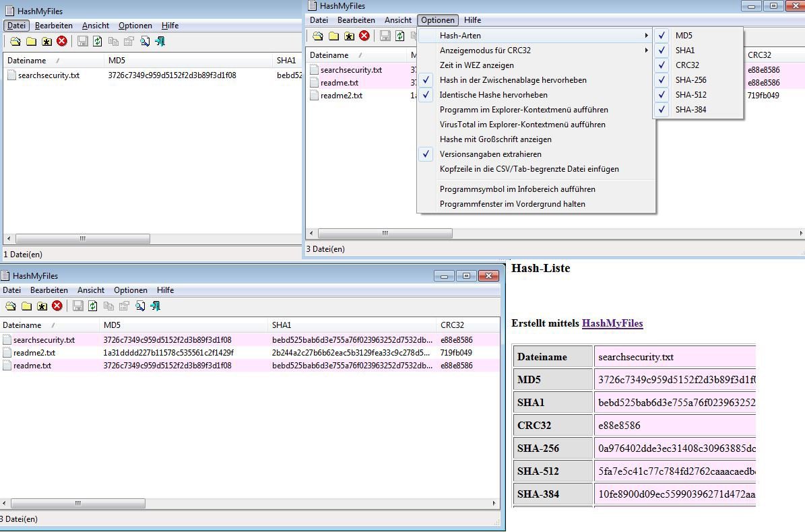Select 'VirusTotal im Explorer-Kontextmenü aufführen' menu entry

pyautogui.click(x=522, y=125)
